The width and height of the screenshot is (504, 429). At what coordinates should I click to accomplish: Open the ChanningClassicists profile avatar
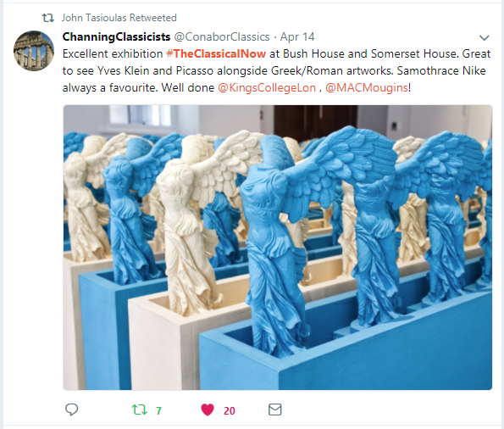point(34,51)
